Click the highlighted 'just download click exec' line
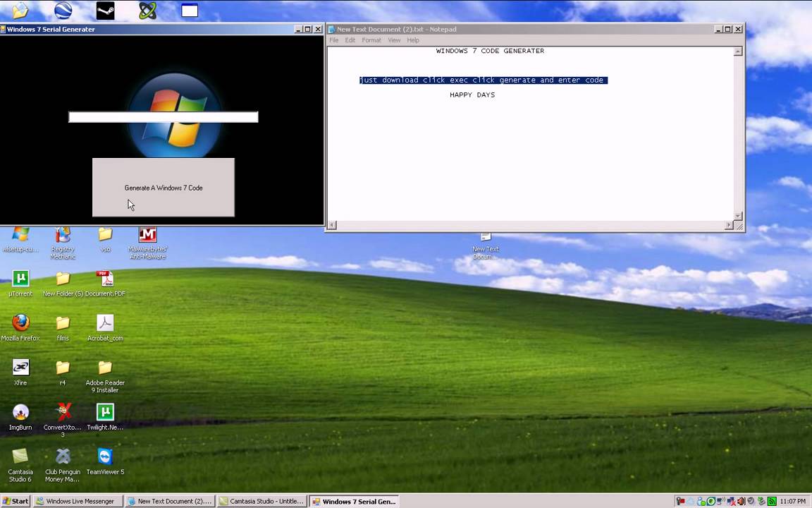Viewport: 812px width, 508px height. click(483, 80)
